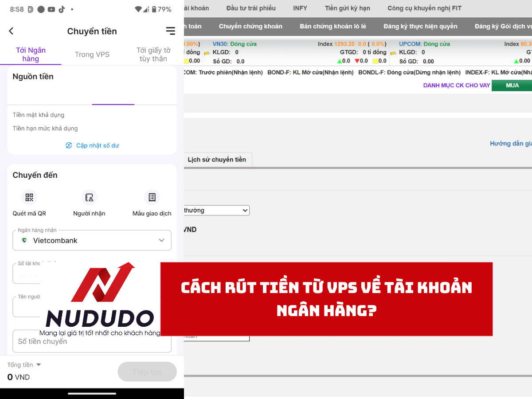
Task: Click the yellow KLGD icon beside UPCOM
Action: click(393, 53)
